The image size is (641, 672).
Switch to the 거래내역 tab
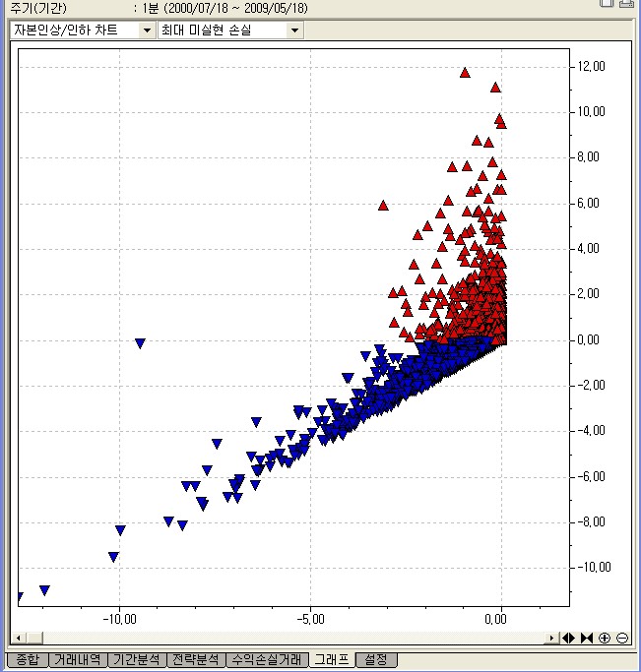78,659
